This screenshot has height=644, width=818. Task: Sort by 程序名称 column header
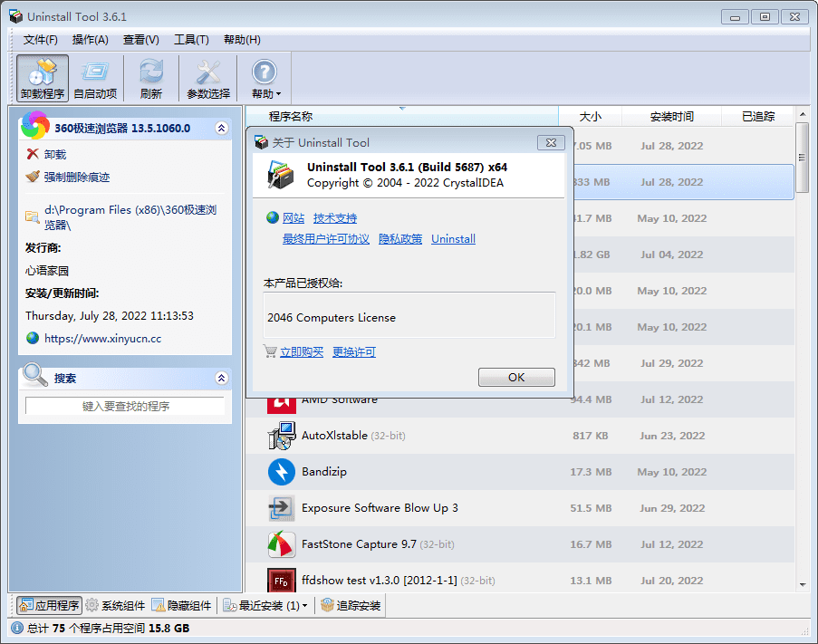tap(401, 116)
